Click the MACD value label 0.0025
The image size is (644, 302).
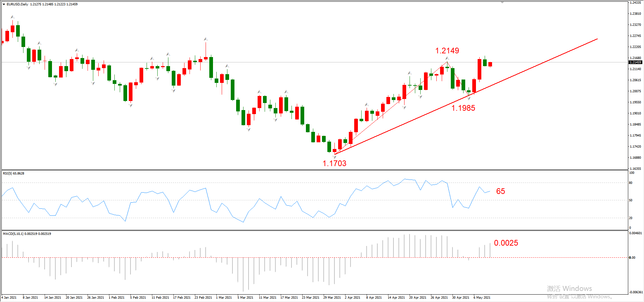click(505, 243)
